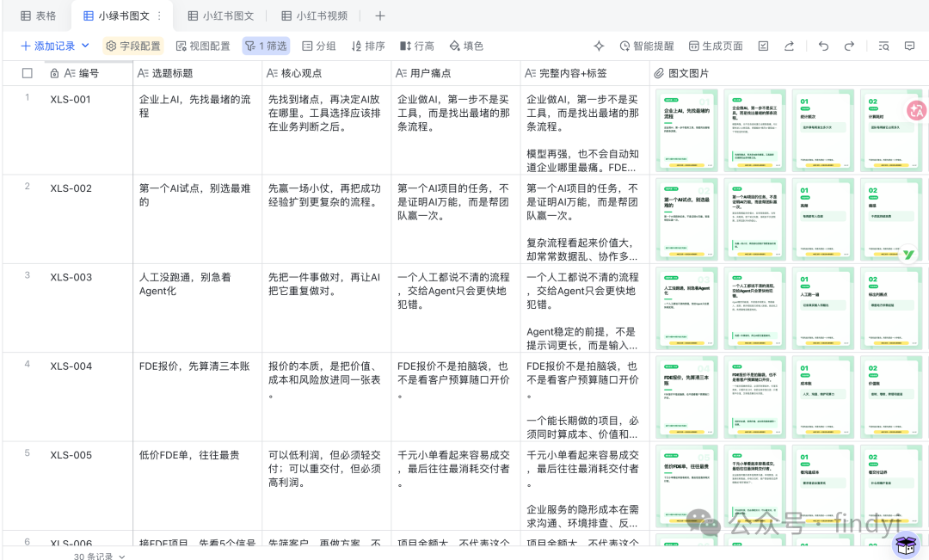The image size is (929, 560).
Task: Click the 添加记录 button
Action: [48, 46]
